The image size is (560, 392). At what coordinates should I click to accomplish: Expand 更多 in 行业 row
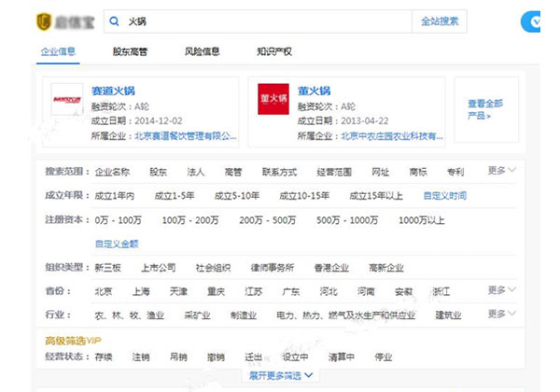tap(502, 314)
